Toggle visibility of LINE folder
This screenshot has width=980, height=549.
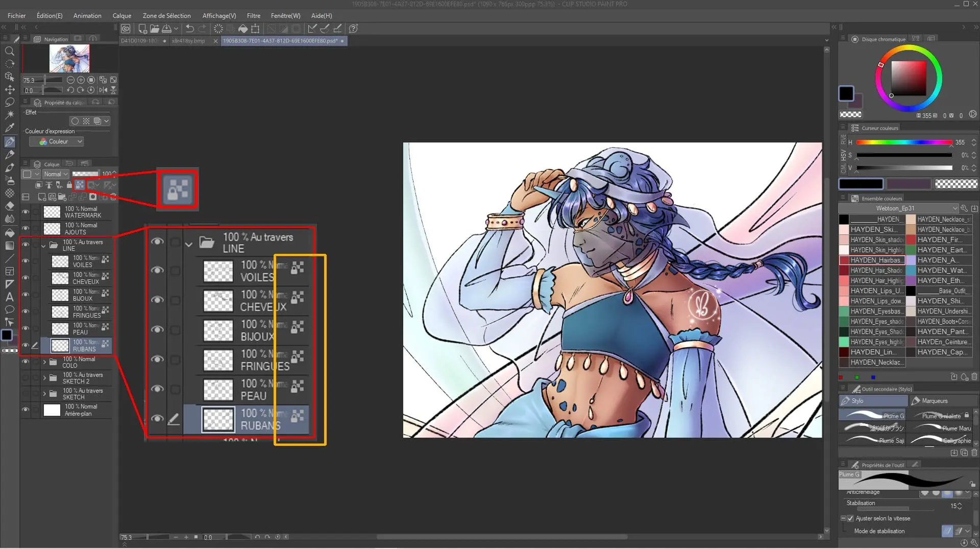pos(26,245)
